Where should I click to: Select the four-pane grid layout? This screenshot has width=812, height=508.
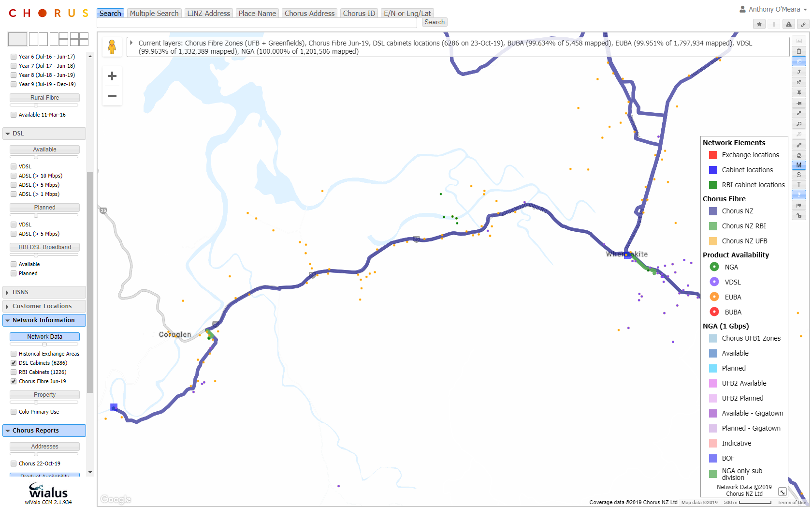click(x=79, y=39)
